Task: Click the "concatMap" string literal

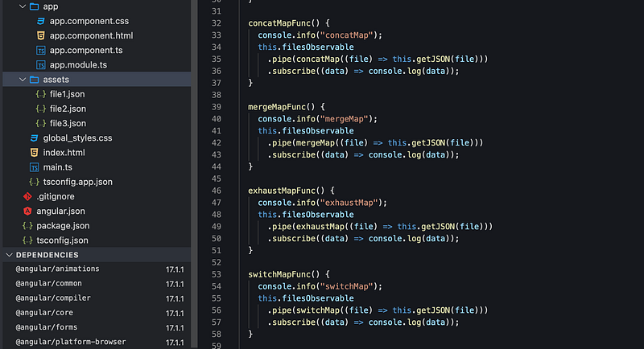Action: [x=346, y=35]
